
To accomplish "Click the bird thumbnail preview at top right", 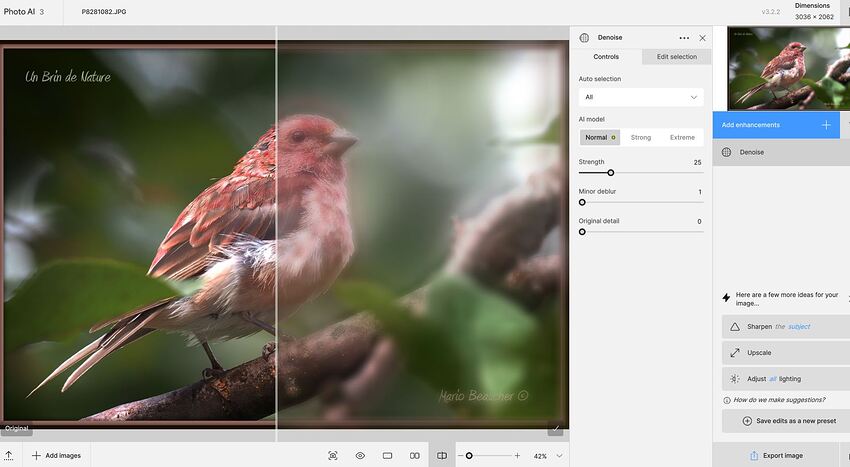I will (788, 68).
